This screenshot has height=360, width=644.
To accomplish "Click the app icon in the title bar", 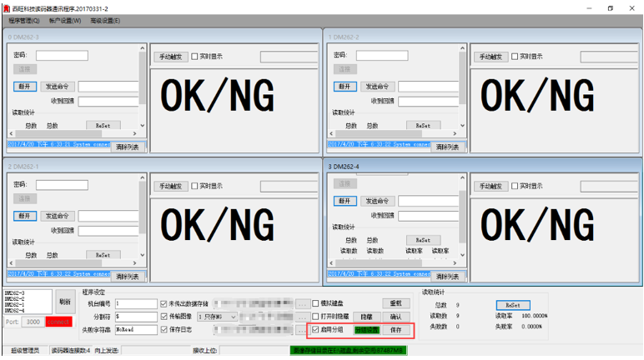I will 6,7.
